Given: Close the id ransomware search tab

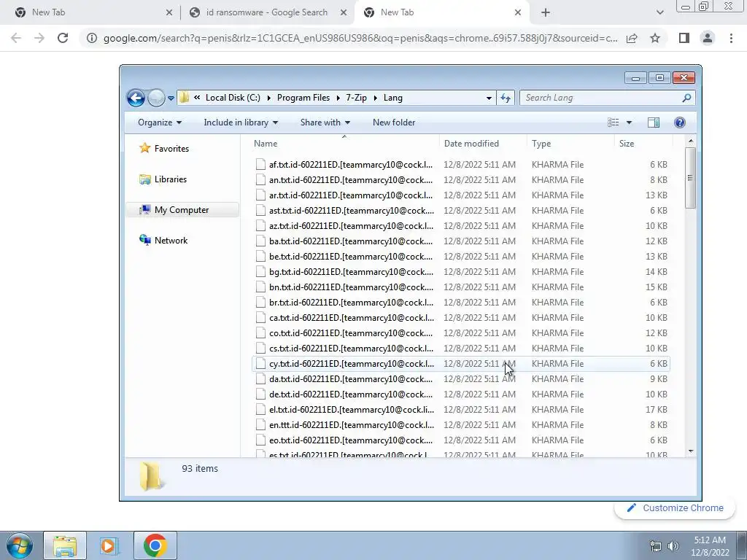Looking at the screenshot, I should point(344,13).
